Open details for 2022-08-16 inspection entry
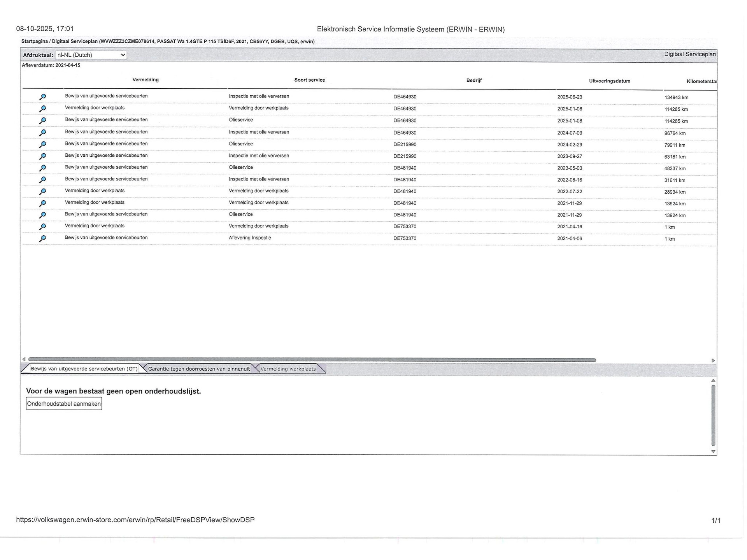Image resolution: width=747 pixels, height=560 pixels. pos(43,180)
